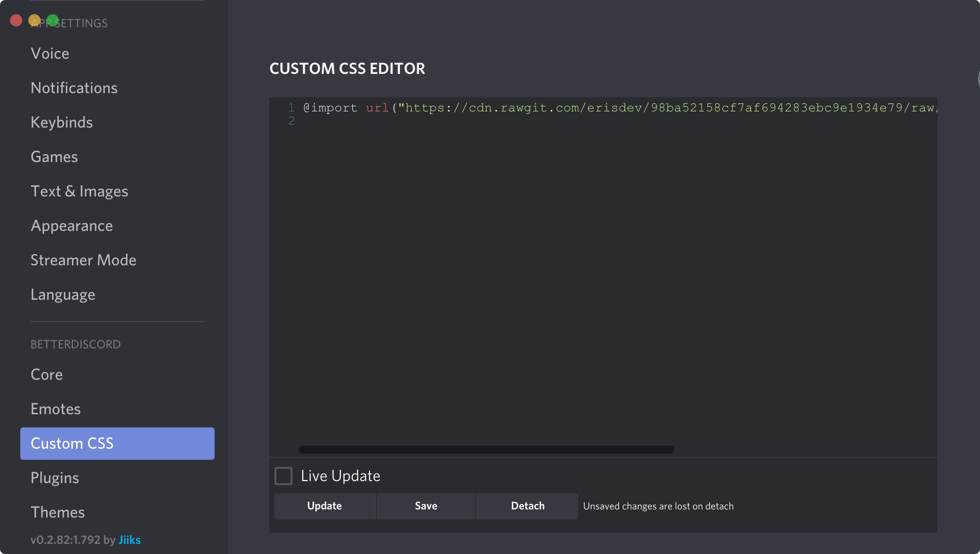980x554 pixels.
Task: Click the green fullscreen window button
Action: [53, 20]
